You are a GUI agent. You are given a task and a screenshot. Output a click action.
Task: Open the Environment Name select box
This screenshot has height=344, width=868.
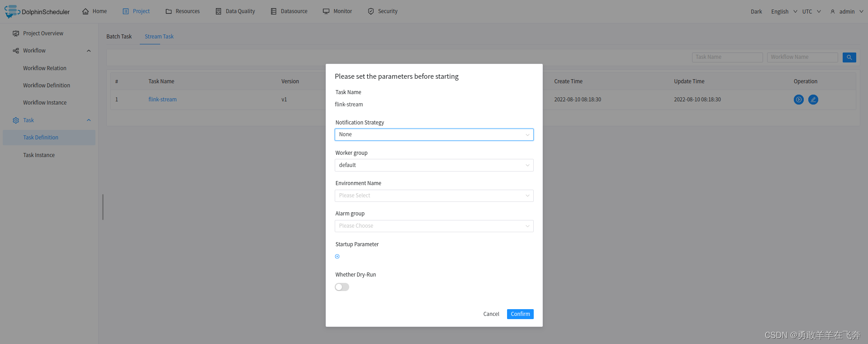[434, 196]
